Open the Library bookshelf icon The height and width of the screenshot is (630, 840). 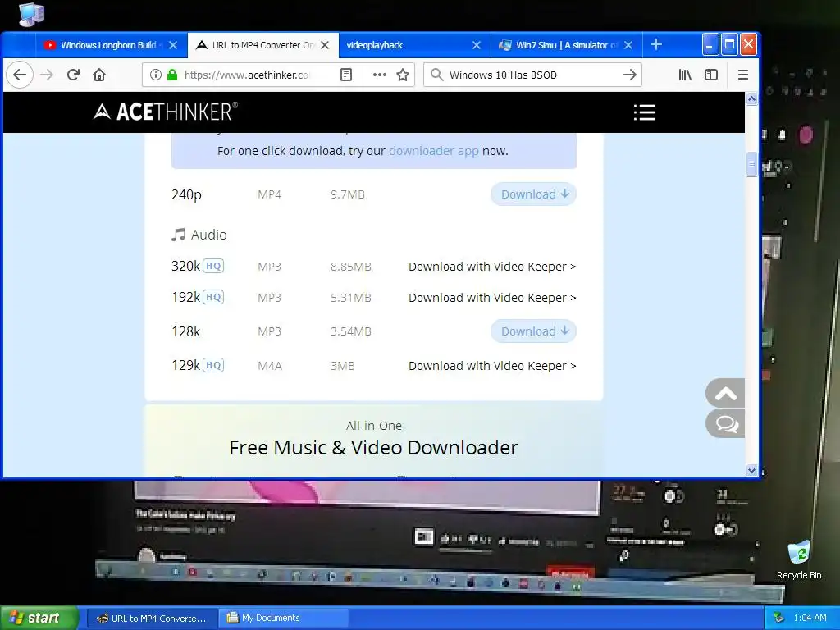pos(685,75)
